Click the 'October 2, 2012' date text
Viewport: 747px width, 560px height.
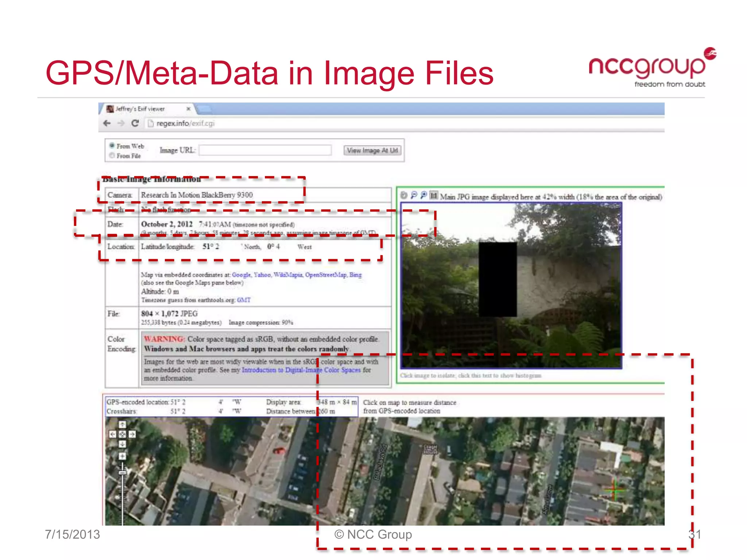(167, 224)
